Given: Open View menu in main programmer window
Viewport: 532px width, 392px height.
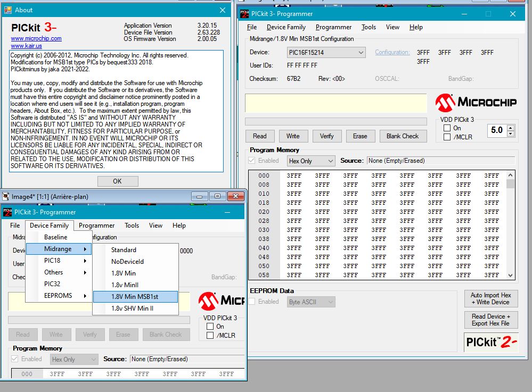Looking at the screenshot, I should (x=392, y=27).
